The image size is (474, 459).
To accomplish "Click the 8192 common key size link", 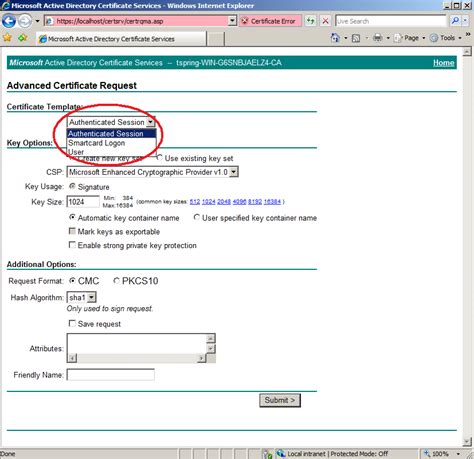I will pos(255,202).
